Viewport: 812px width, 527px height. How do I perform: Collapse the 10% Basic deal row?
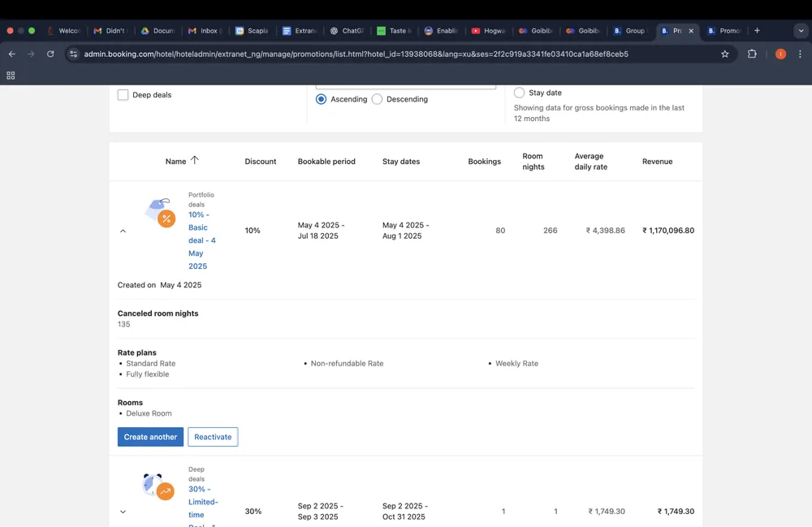[x=123, y=231]
